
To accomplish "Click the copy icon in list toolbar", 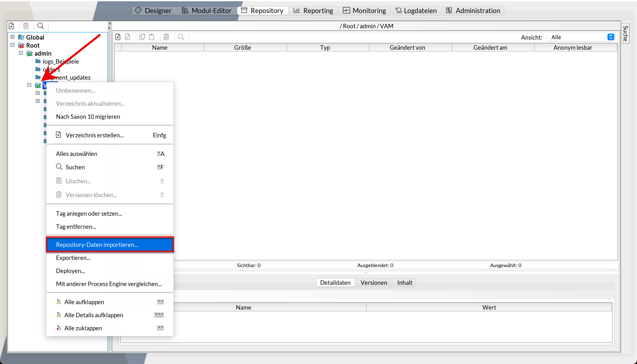I will point(142,37).
